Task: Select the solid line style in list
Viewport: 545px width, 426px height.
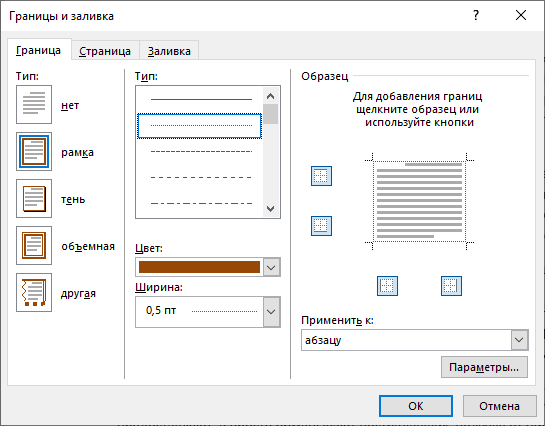Action: tap(201, 99)
